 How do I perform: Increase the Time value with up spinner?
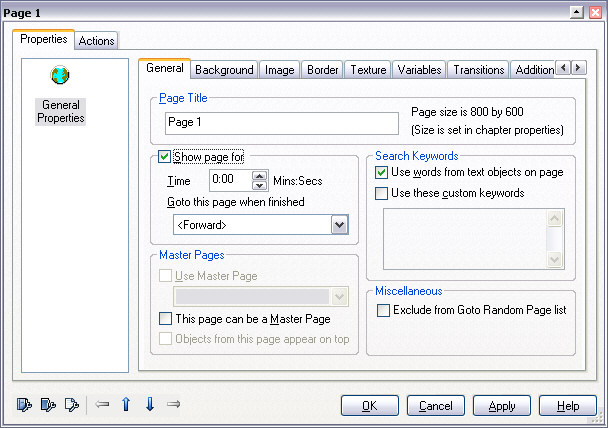point(259,176)
